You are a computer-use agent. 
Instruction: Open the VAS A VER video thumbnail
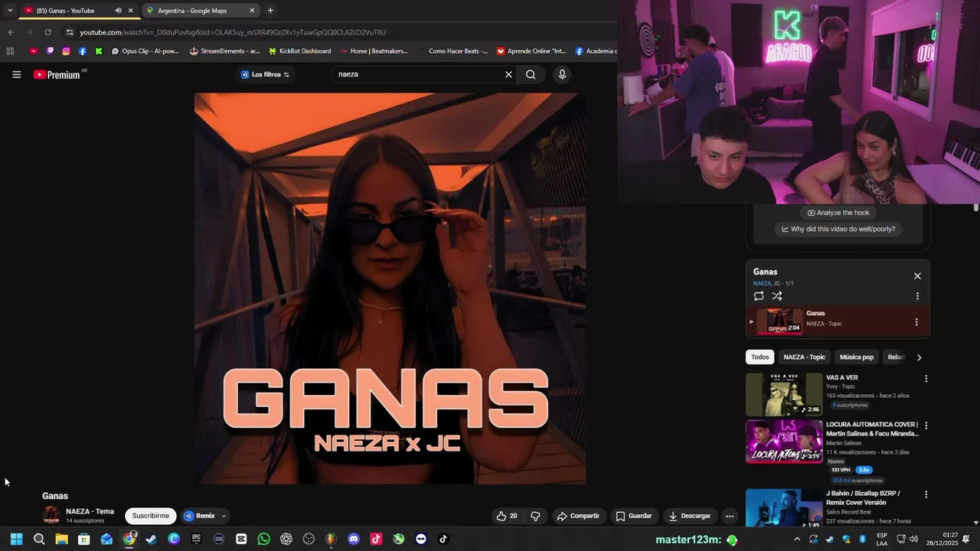point(784,394)
